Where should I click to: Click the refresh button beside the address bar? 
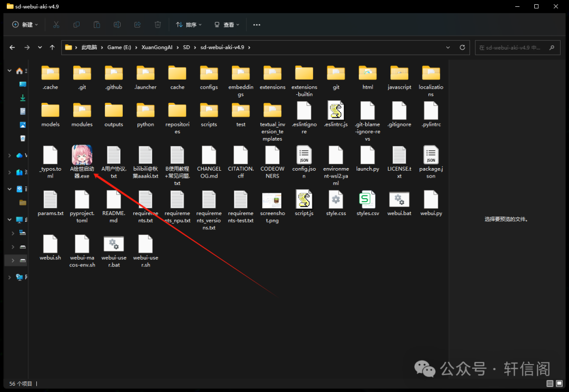click(x=462, y=47)
